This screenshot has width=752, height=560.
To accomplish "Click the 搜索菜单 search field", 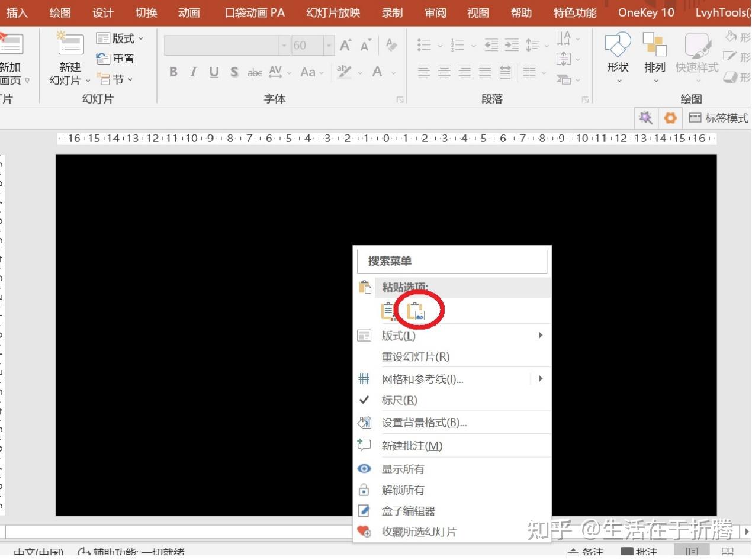I will [x=452, y=261].
